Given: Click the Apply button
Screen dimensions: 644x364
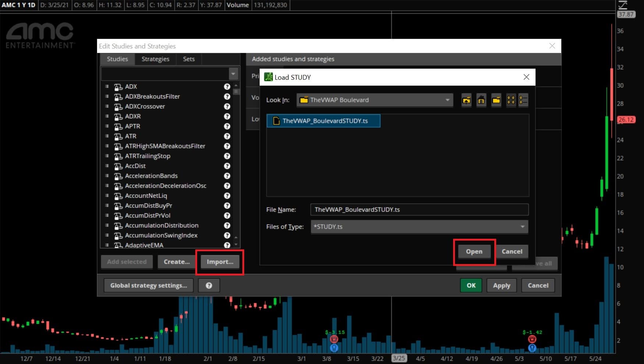Looking at the screenshot, I should pyautogui.click(x=502, y=285).
